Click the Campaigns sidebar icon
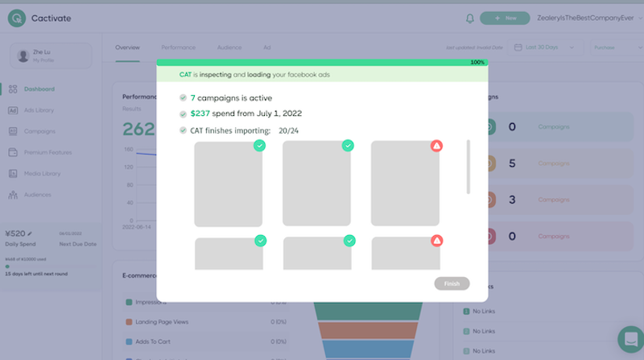The height and width of the screenshot is (360, 644). pyautogui.click(x=13, y=131)
